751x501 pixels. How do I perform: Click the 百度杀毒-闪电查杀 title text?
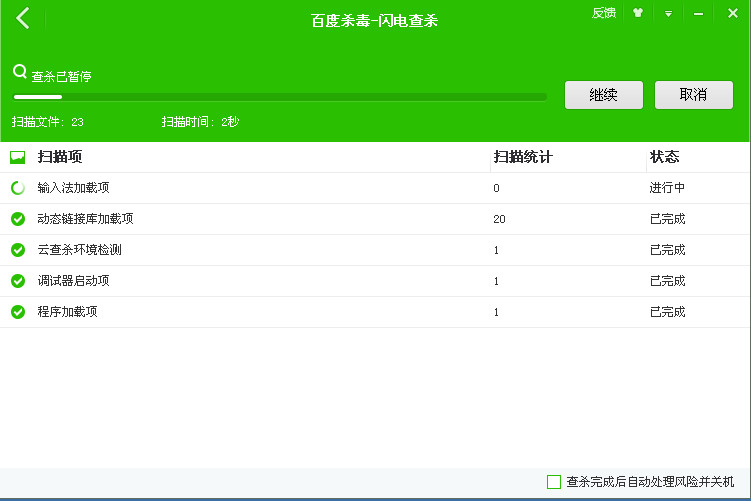pos(374,21)
